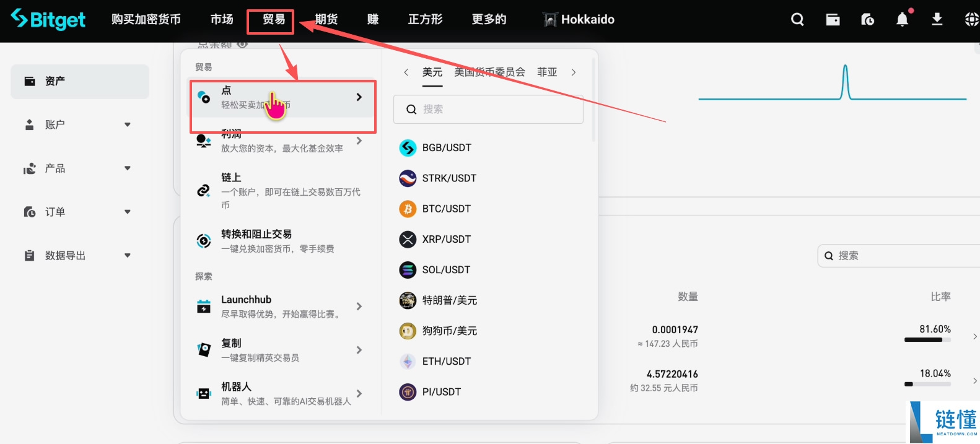Expand the 订单 sidebar section
The image size is (980, 444).
pyautogui.click(x=128, y=212)
